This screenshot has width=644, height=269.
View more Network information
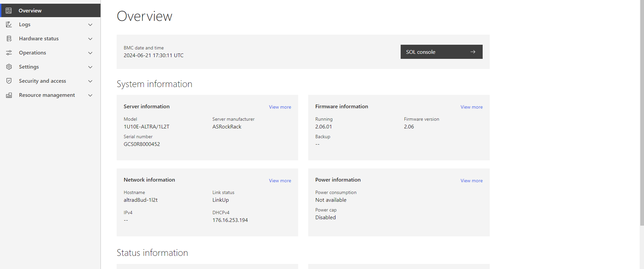tap(280, 181)
